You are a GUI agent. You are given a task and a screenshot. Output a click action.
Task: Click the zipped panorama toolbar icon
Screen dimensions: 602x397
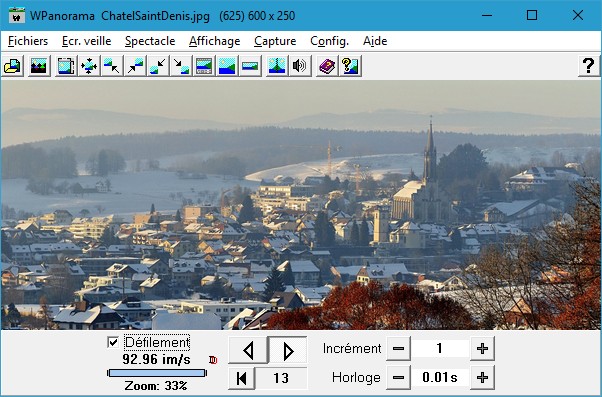277,66
